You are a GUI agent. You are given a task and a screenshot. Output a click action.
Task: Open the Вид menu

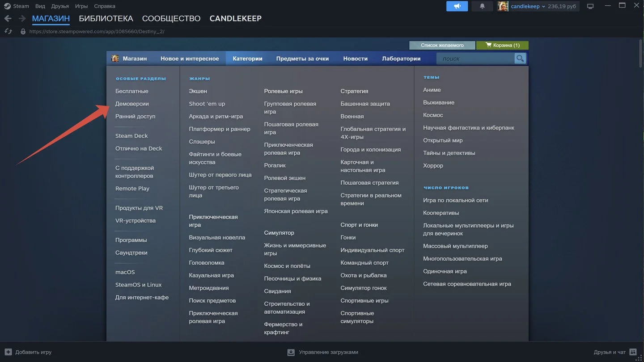coord(40,6)
